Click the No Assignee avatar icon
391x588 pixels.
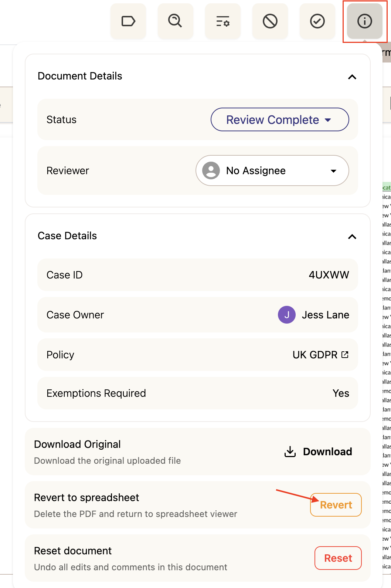[x=211, y=170]
